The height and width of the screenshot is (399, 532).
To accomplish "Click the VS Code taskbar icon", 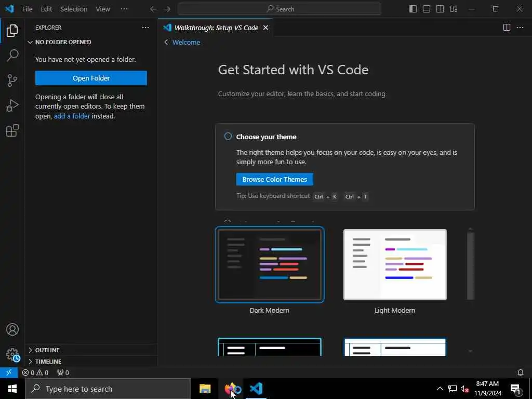I will click(x=256, y=389).
